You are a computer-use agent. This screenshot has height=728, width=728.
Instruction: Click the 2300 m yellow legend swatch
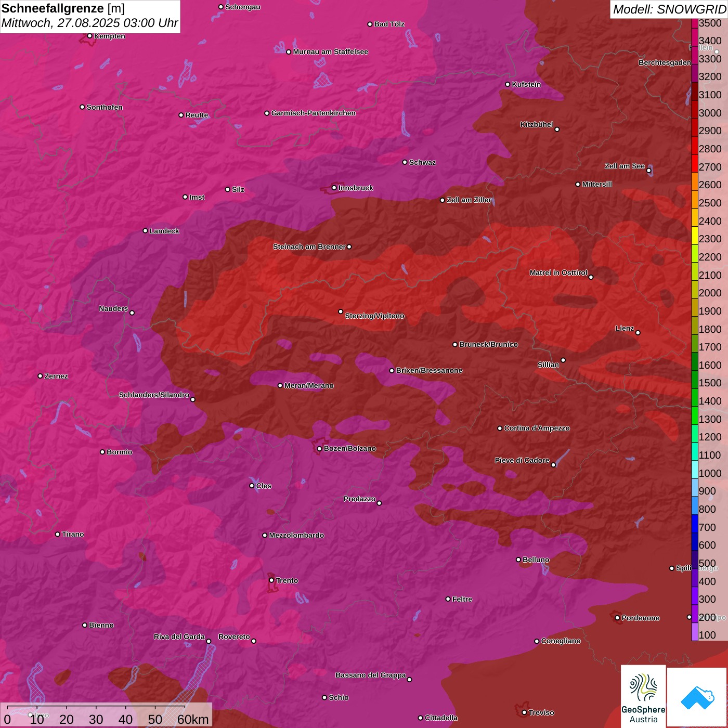(695, 235)
